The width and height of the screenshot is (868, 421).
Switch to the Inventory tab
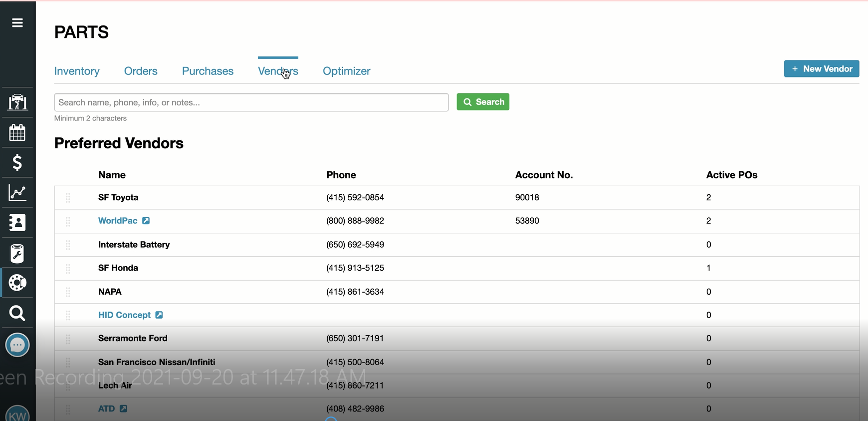(77, 71)
